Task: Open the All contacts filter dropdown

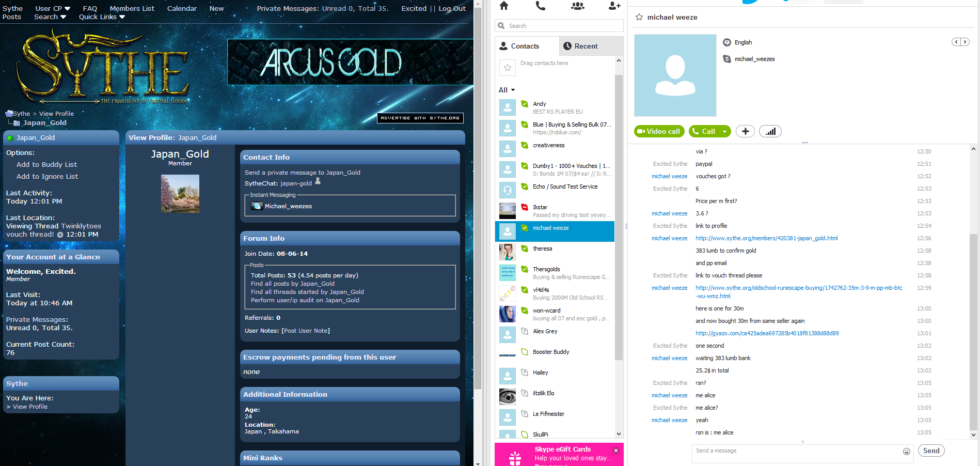Action: [x=507, y=90]
